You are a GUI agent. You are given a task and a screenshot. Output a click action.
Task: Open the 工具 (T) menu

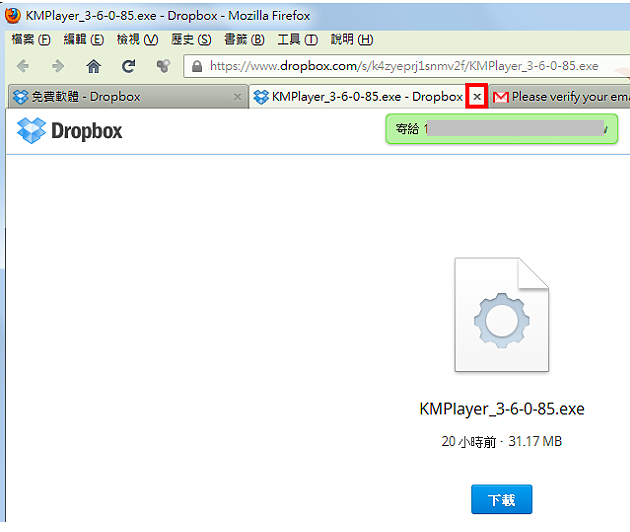pyautogui.click(x=297, y=39)
